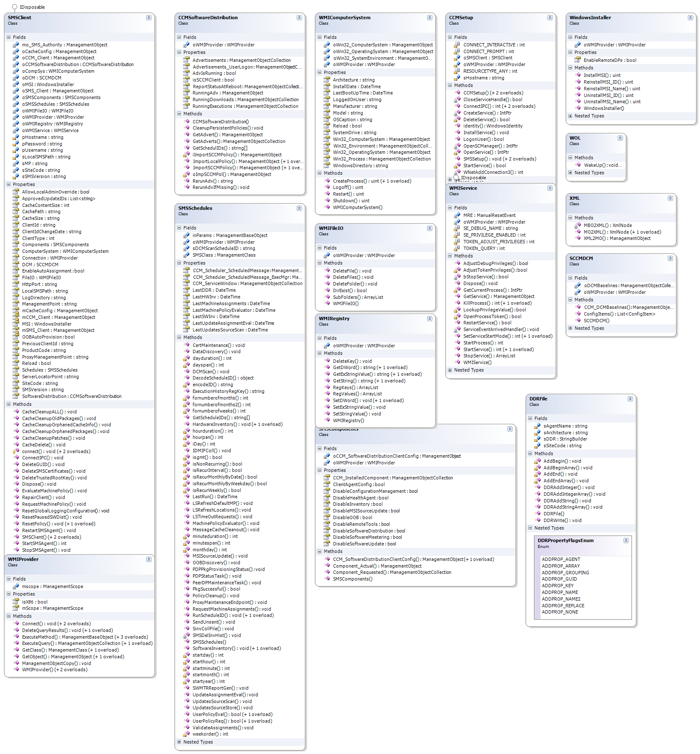Click the property icon beside EnableRemoteDPs
The width and height of the screenshot is (700, 754).
pos(578,60)
